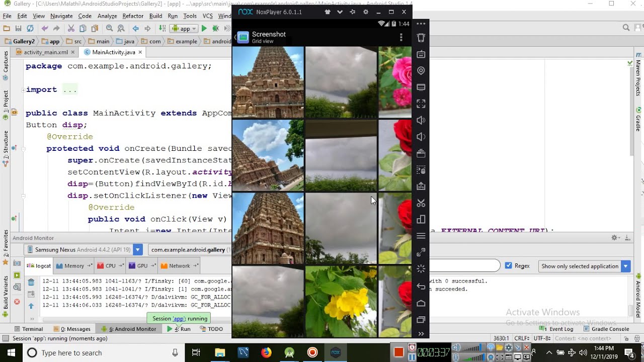644x362 pixels.
Task: Click the Nox Back arrow button
Action: pyautogui.click(x=421, y=287)
